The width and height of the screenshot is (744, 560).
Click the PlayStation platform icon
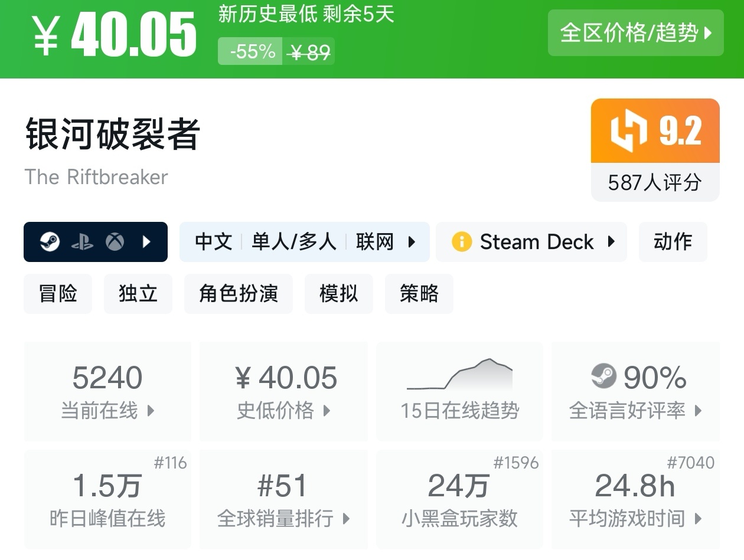click(x=82, y=242)
